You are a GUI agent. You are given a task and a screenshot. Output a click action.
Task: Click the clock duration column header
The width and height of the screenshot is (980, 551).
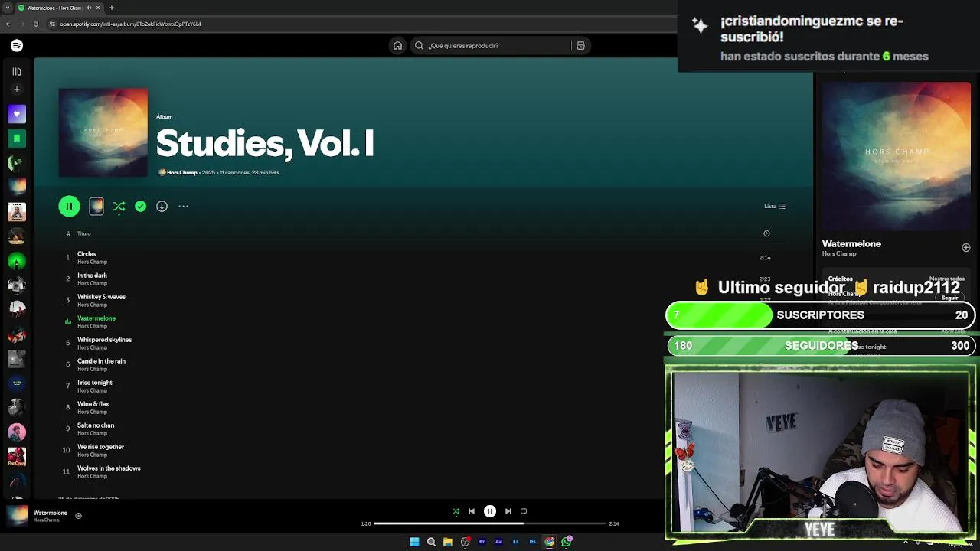766,233
